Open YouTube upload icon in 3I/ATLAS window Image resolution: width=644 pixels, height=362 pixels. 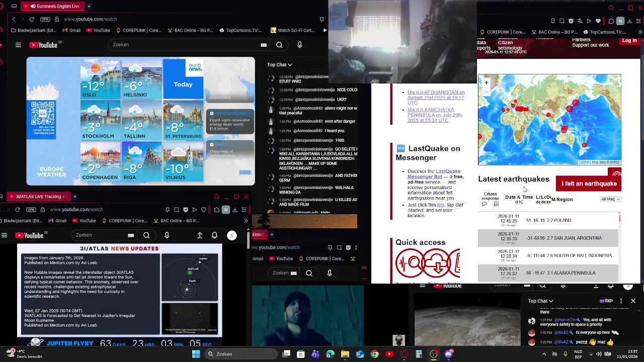tap(200, 235)
